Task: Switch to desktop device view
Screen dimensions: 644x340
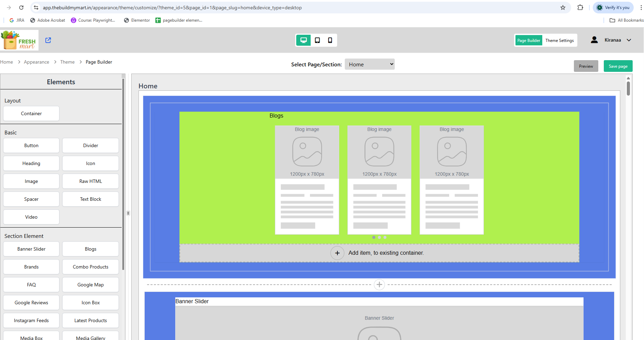Action: click(x=303, y=40)
